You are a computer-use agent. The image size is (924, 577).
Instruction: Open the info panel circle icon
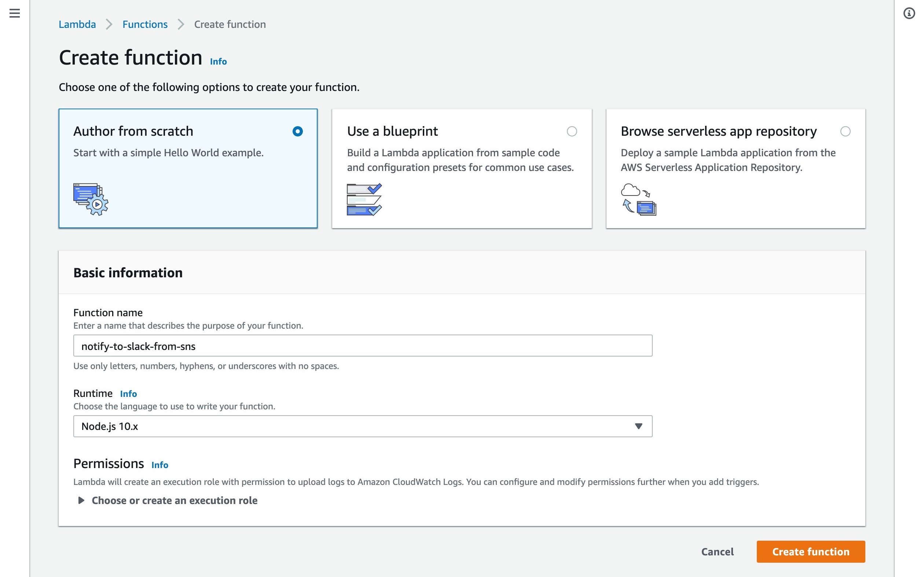909,13
